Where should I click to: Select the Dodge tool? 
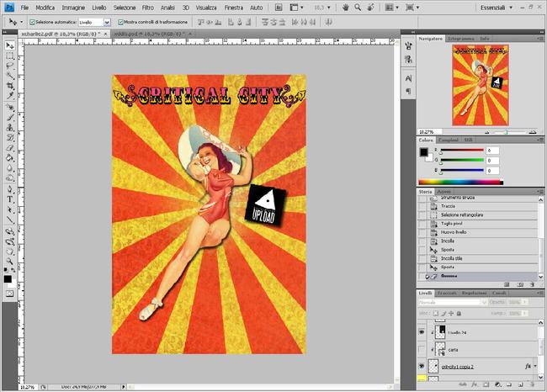(9, 177)
